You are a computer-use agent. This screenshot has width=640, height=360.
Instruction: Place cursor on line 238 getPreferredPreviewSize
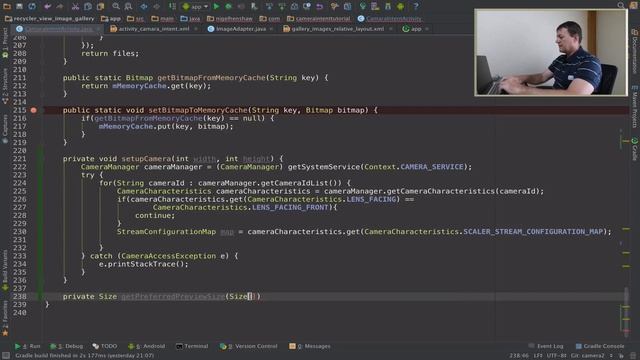173,297
